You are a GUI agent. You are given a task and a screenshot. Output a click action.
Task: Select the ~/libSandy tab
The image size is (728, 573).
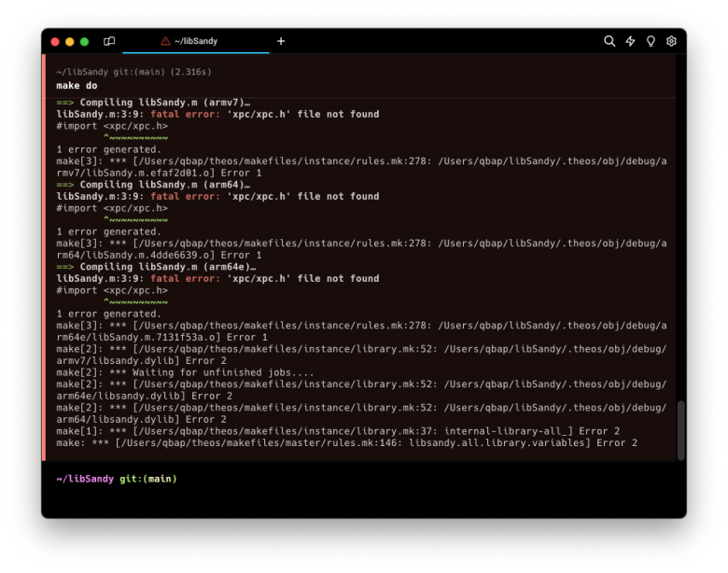click(195, 41)
